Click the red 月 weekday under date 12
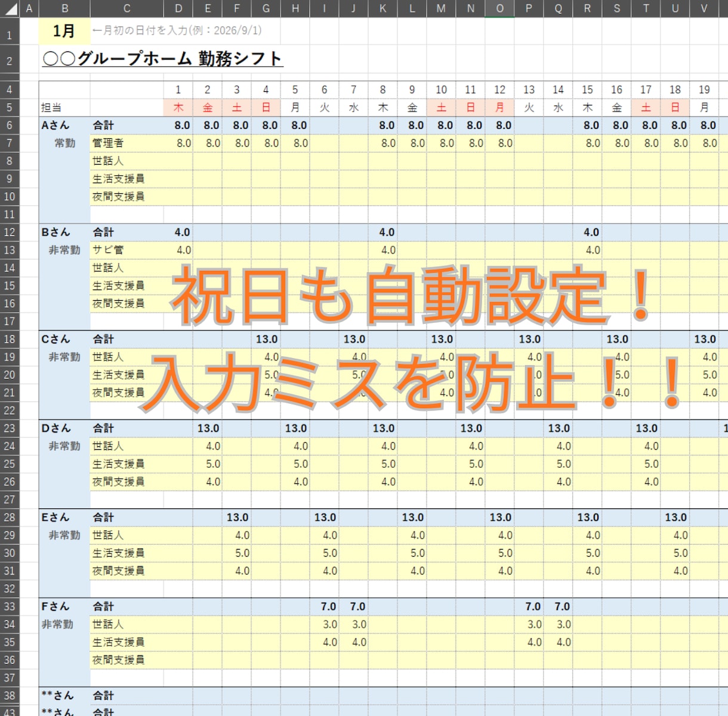 [499, 107]
